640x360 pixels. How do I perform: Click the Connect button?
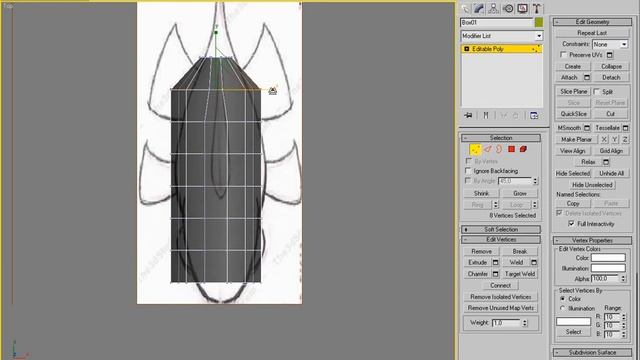click(x=500, y=285)
